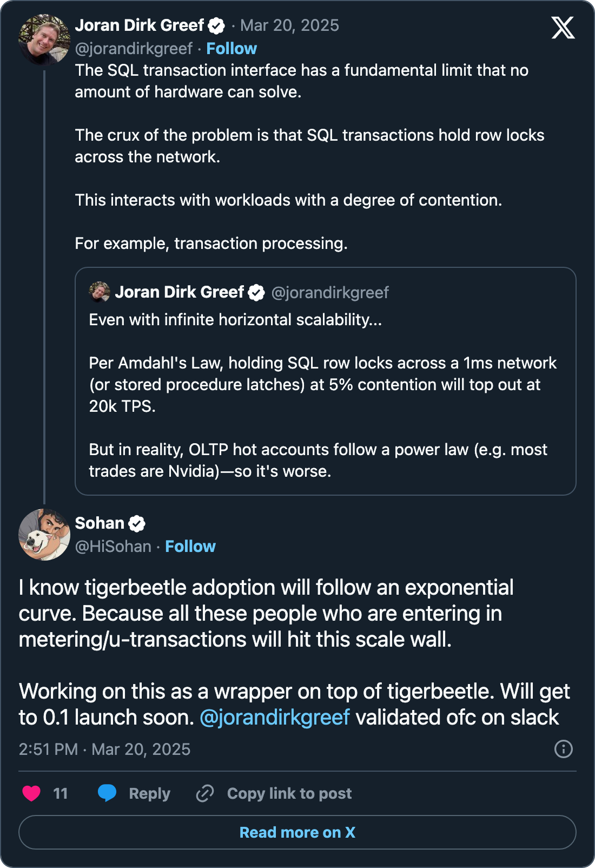Click the @jorandirkgreef mention in Sohan's post
595x868 pixels.
pos(275,718)
